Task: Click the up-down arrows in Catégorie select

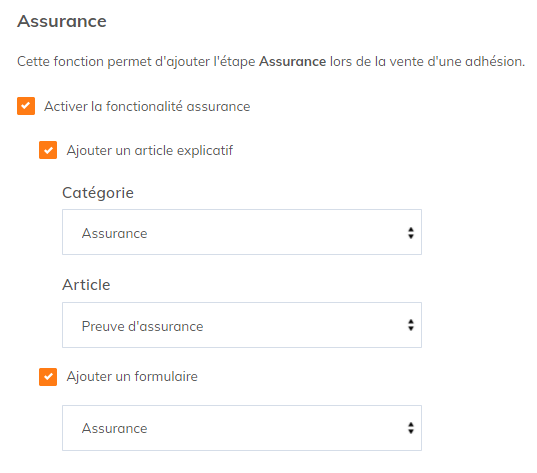Action: point(411,233)
